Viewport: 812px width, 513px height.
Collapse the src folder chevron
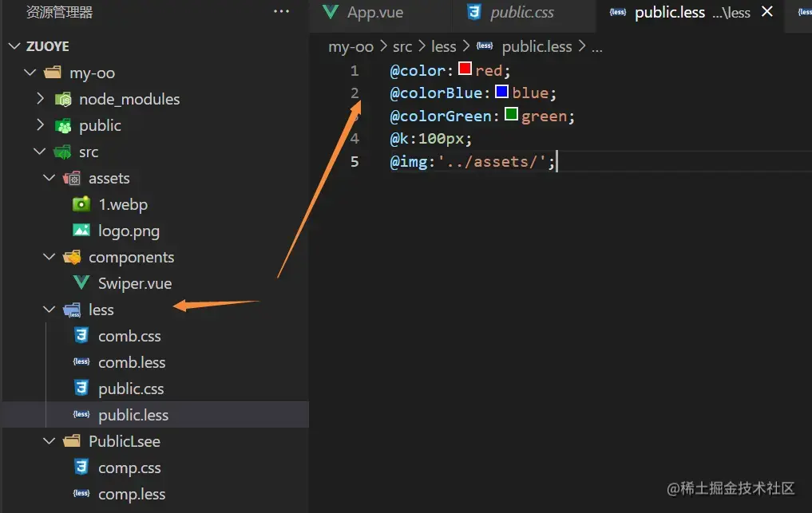39,151
